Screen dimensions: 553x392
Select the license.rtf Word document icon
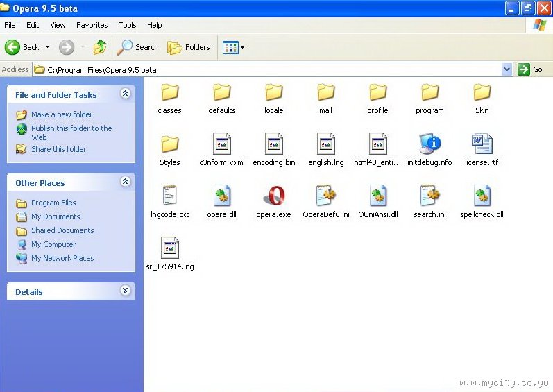(x=482, y=144)
